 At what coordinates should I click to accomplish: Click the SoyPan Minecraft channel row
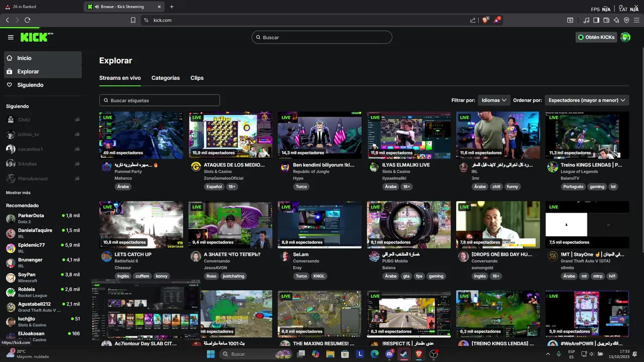[x=43, y=278]
